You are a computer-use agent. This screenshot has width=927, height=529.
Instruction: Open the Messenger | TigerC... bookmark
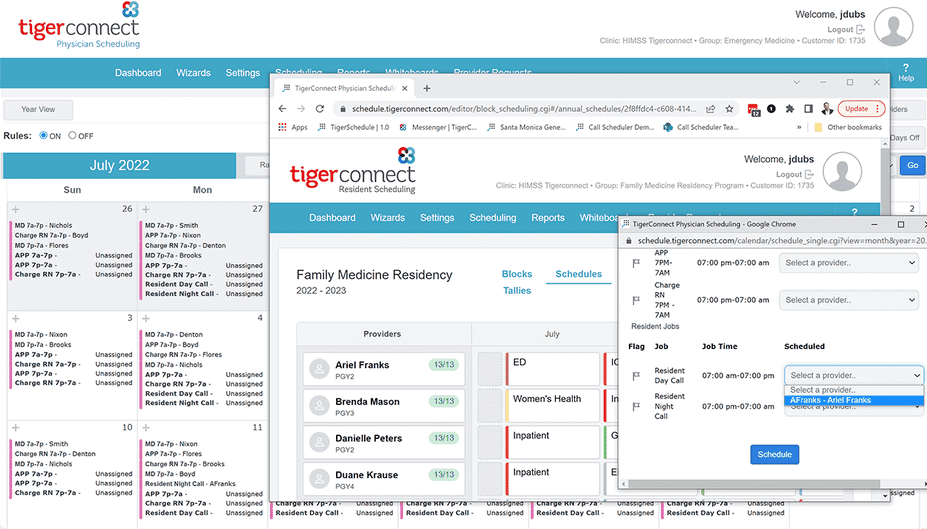click(x=438, y=127)
